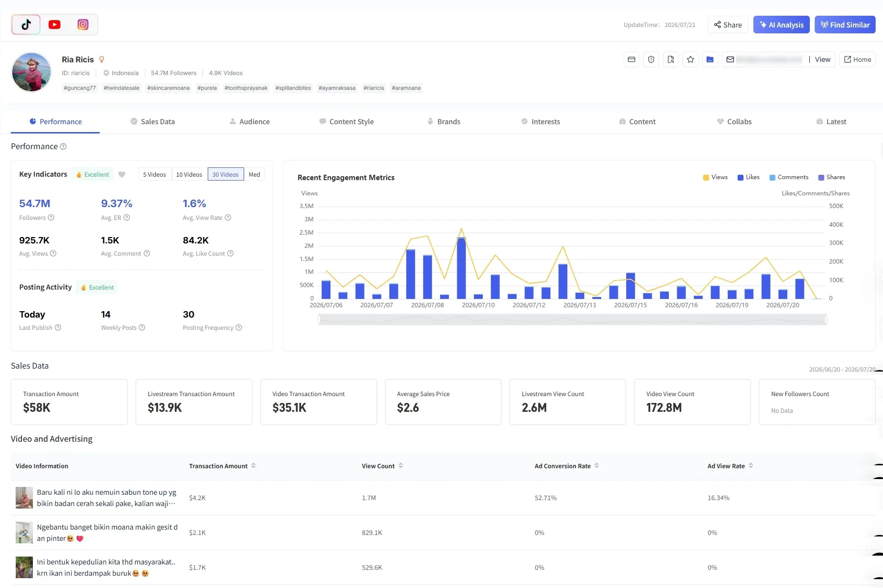Click the Find Similar button
Viewport: 883px width, 588px height.
845,25
